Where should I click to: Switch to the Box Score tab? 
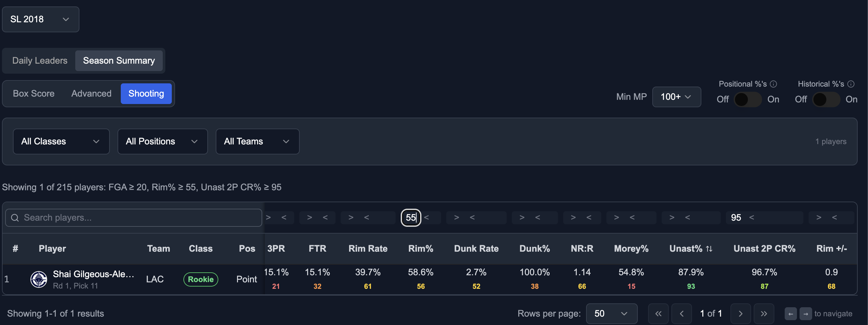point(34,94)
